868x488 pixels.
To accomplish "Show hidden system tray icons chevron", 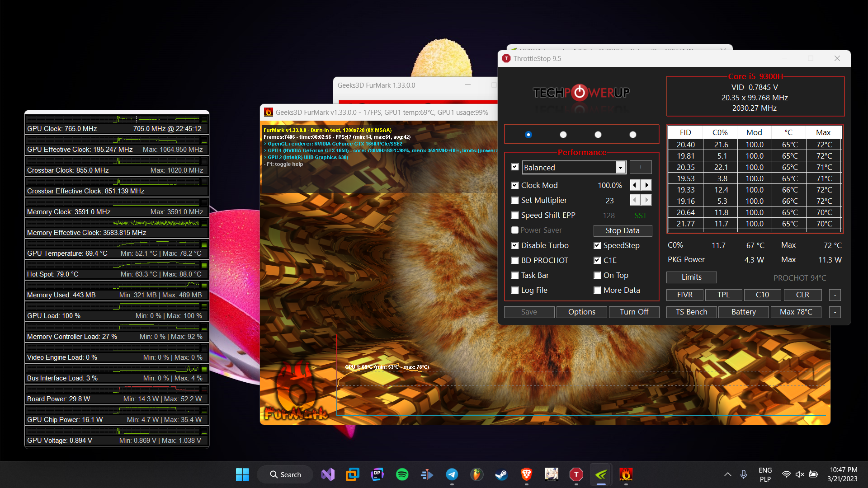I will point(727,474).
